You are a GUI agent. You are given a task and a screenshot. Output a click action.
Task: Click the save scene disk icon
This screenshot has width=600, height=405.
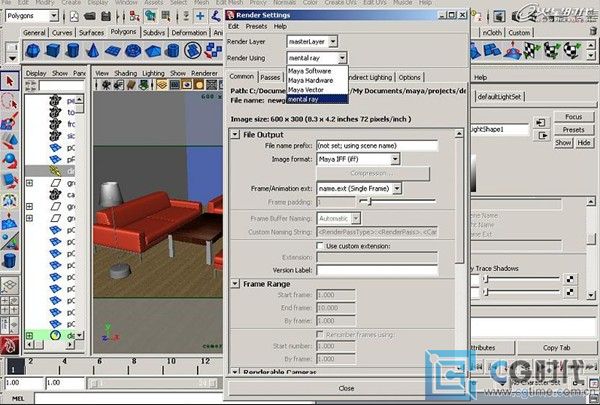[106, 16]
